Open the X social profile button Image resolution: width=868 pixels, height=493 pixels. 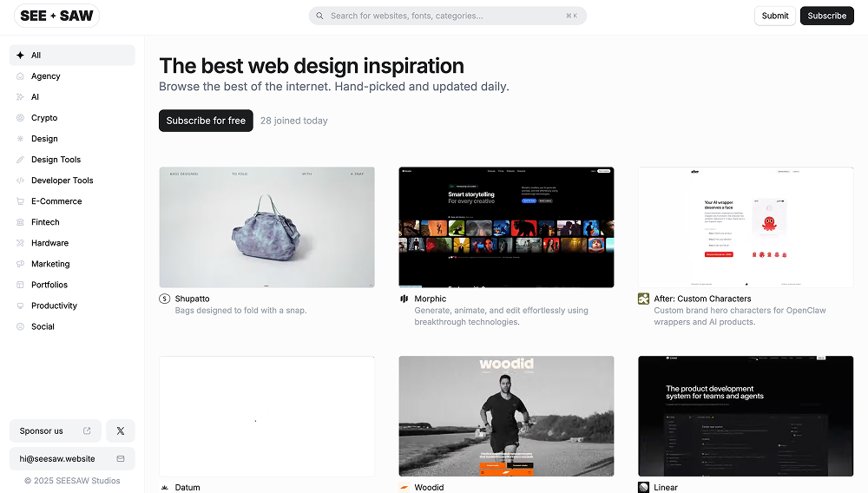[x=120, y=431]
